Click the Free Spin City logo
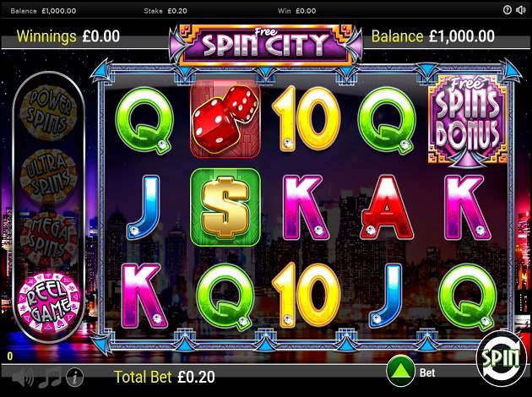 pyautogui.click(x=266, y=45)
